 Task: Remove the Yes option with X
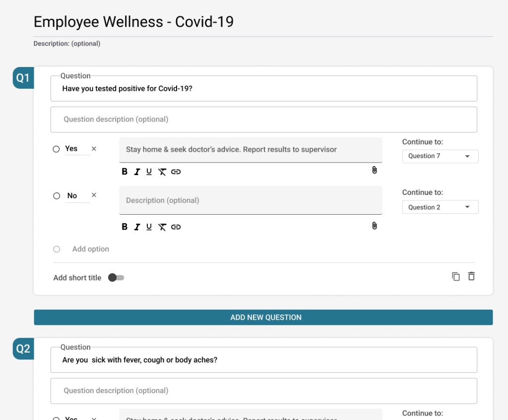[x=94, y=149]
